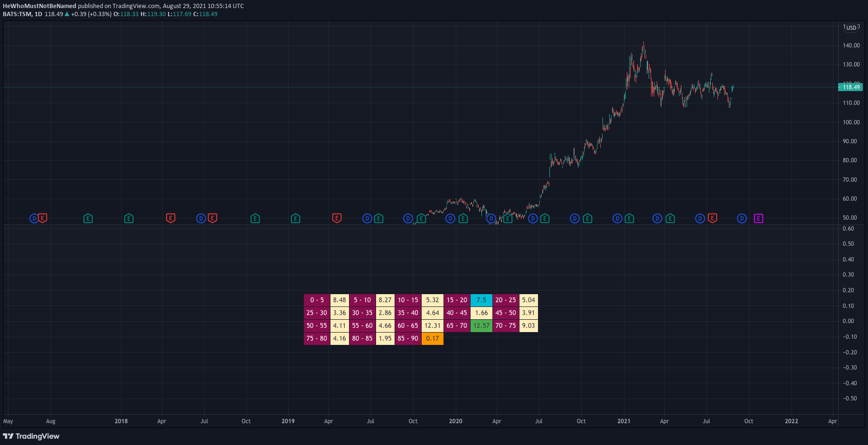
Task: Click the BATS:TSM, 1D symbol label
Action: [22, 14]
